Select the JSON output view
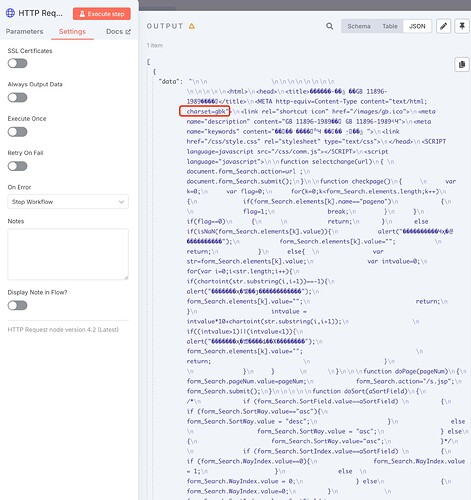 [x=417, y=26]
